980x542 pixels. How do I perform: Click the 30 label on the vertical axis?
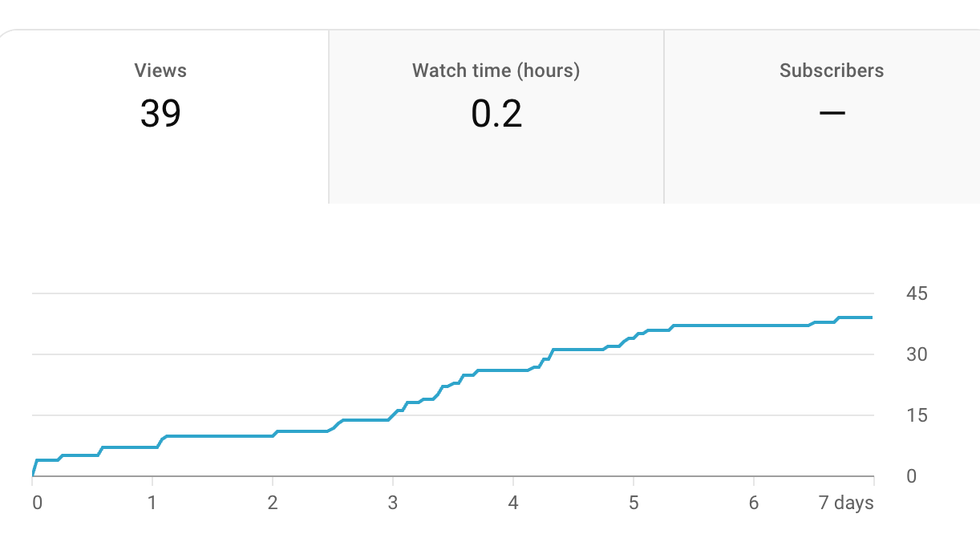pos(917,354)
